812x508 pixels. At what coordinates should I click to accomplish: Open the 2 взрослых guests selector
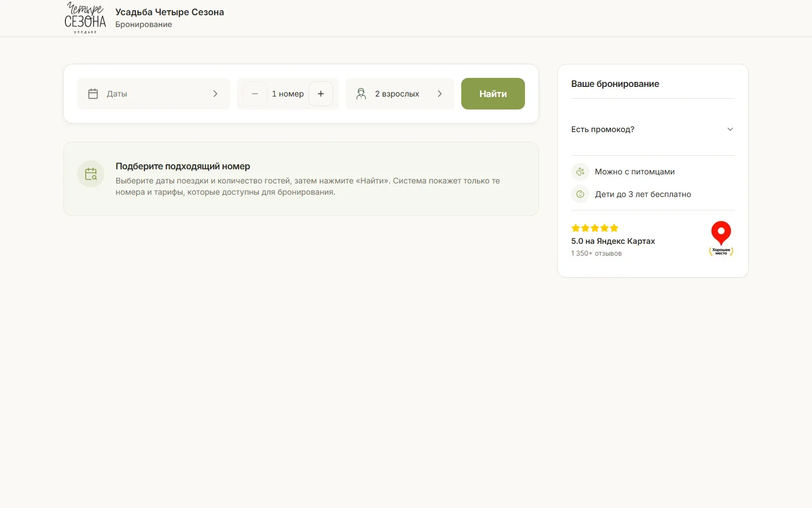400,94
